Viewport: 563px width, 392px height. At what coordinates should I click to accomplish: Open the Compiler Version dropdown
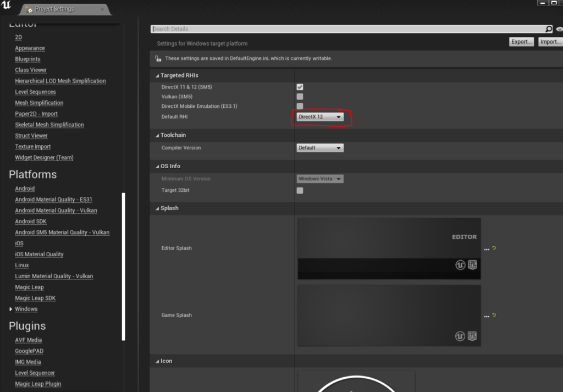320,148
